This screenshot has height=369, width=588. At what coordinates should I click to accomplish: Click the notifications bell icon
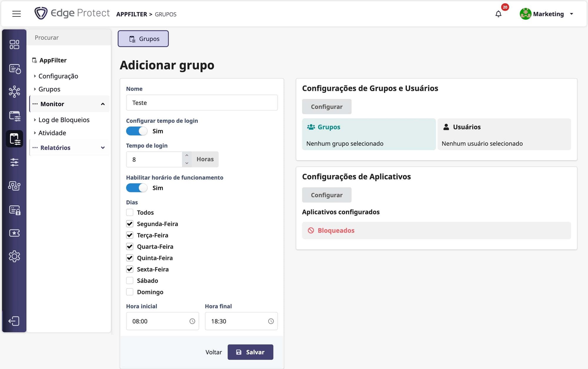[498, 14]
